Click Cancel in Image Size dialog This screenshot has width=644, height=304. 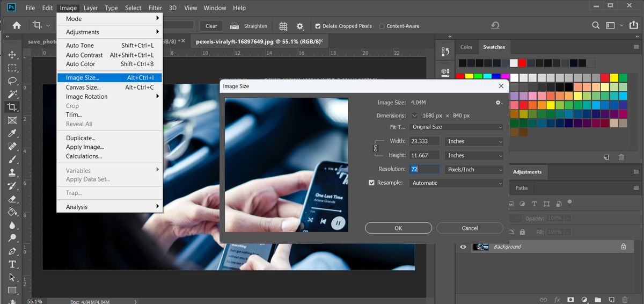click(x=470, y=228)
